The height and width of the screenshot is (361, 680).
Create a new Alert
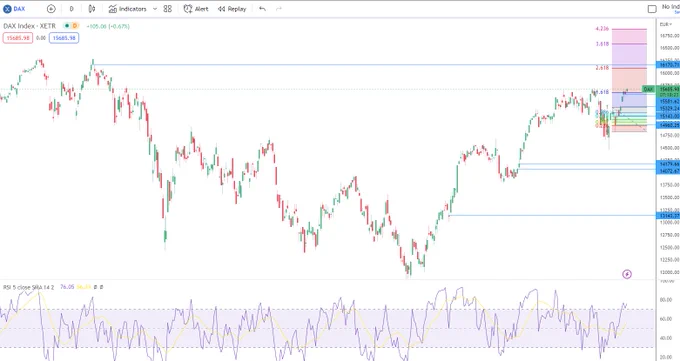196,9
